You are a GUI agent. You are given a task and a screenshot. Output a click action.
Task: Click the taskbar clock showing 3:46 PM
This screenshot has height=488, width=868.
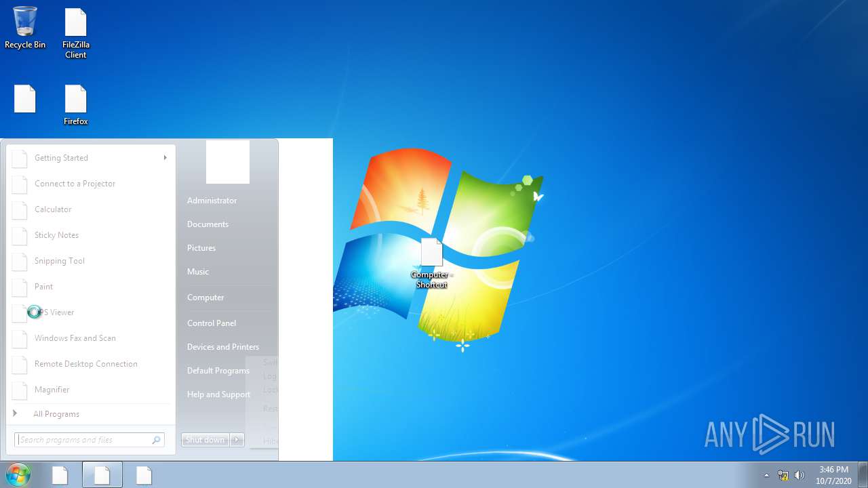pos(833,475)
